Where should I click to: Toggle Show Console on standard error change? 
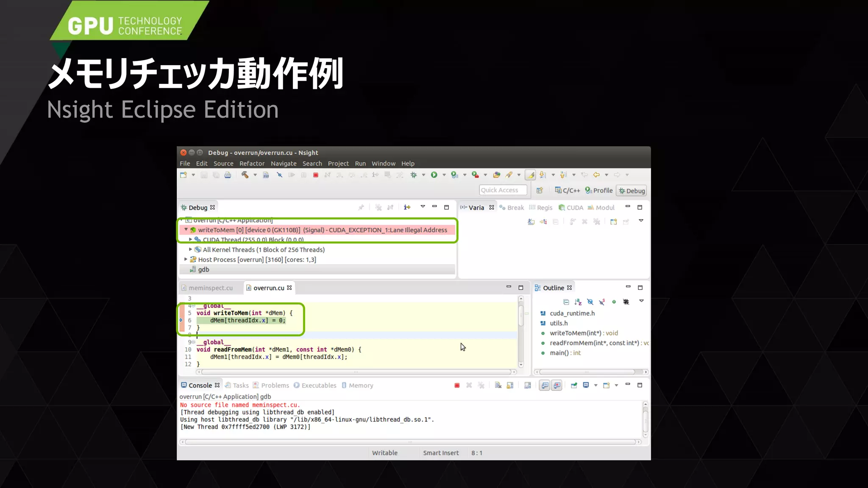[x=557, y=385]
